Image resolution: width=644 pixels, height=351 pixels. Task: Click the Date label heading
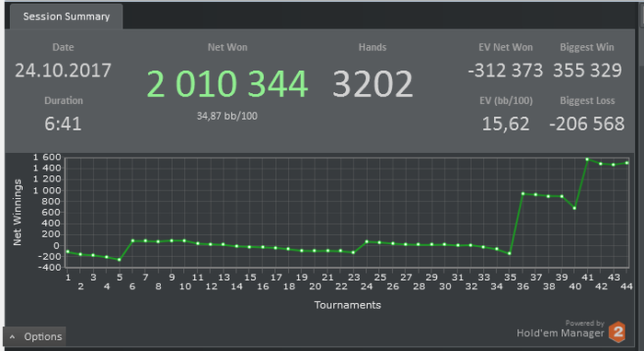63,47
